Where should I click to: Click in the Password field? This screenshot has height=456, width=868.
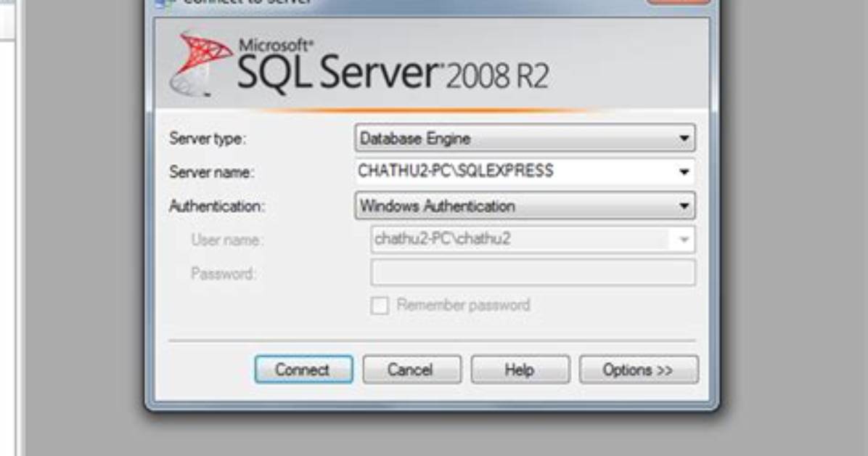click(533, 273)
